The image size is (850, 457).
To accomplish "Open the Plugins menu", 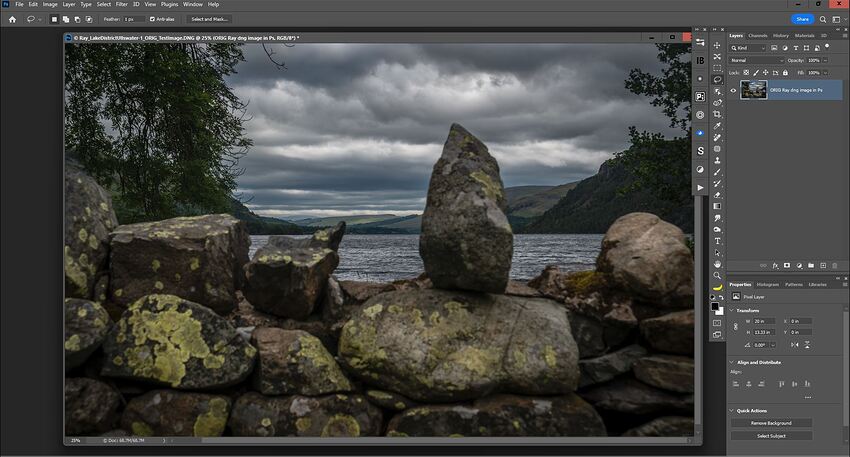I will [x=169, y=4].
